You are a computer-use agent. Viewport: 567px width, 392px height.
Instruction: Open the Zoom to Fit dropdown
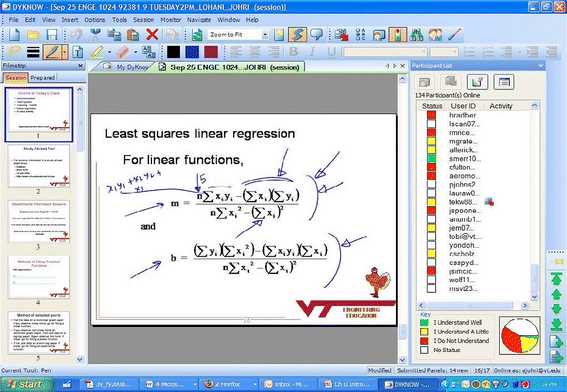(265, 35)
